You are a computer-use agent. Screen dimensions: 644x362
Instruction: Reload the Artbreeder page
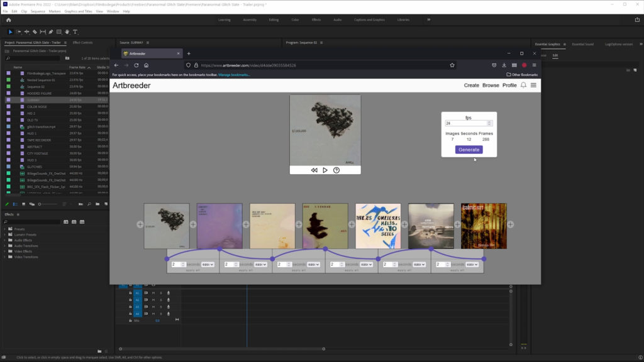click(x=136, y=65)
